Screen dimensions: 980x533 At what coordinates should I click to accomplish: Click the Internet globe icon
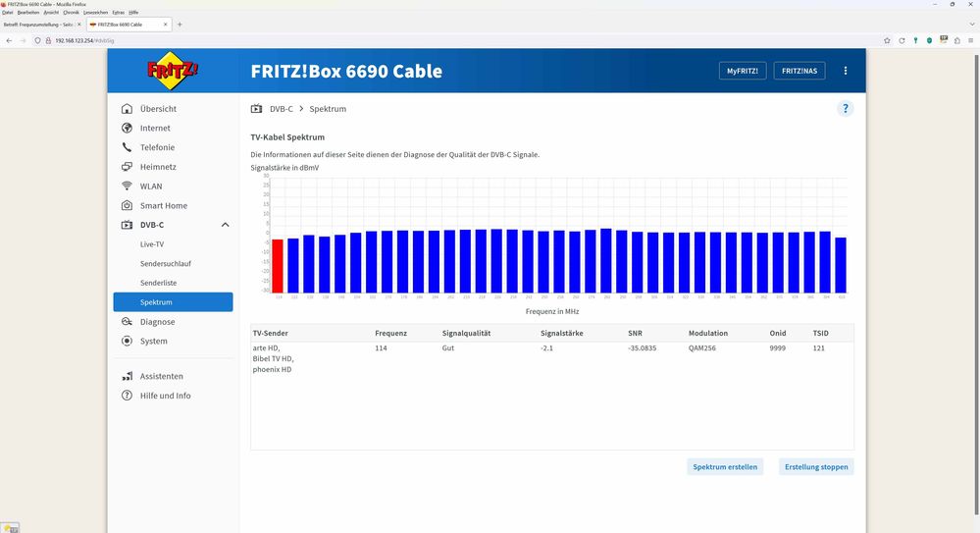click(127, 129)
